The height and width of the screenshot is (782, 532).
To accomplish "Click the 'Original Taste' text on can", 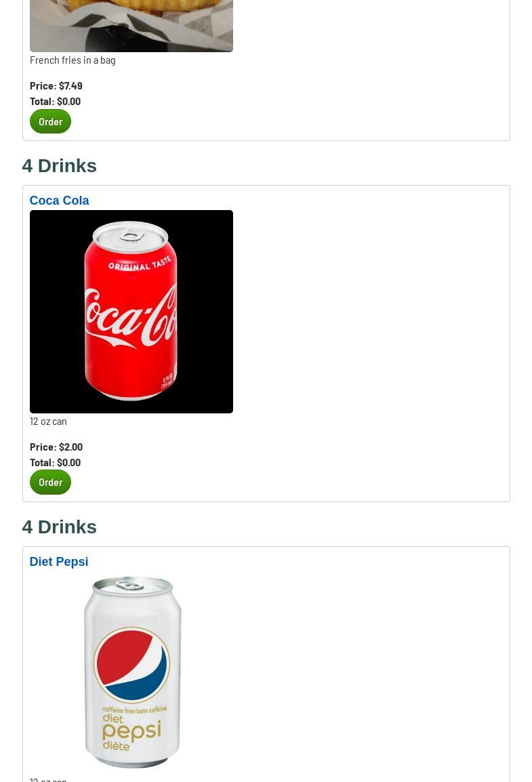I will [x=140, y=264].
